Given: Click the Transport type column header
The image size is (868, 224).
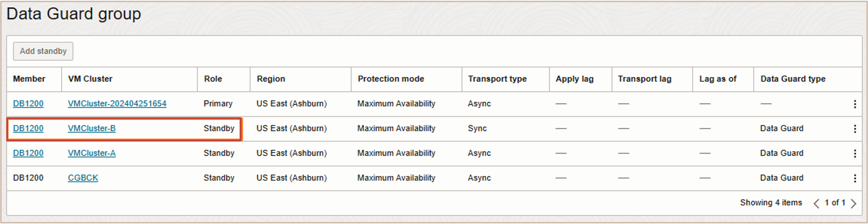Looking at the screenshot, I should (x=497, y=79).
